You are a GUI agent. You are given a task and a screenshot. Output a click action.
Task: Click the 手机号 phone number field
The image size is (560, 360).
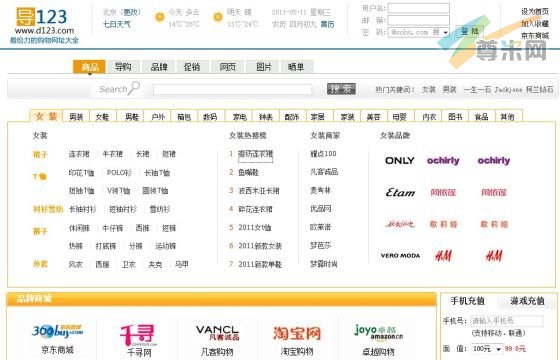[x=507, y=321]
